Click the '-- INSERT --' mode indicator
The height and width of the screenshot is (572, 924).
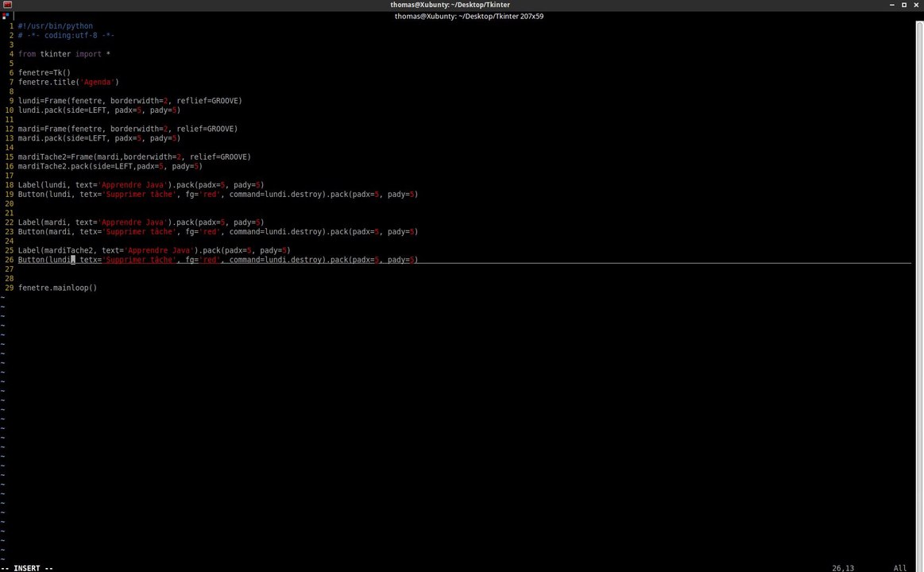point(27,568)
